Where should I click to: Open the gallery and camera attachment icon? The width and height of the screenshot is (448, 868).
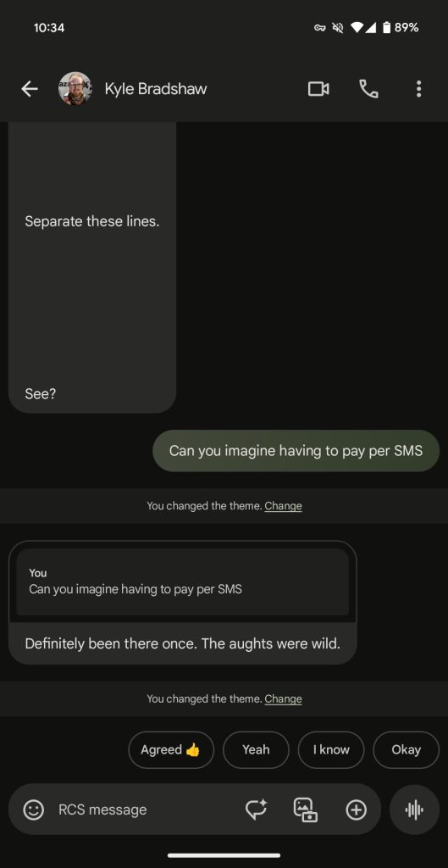(306, 810)
